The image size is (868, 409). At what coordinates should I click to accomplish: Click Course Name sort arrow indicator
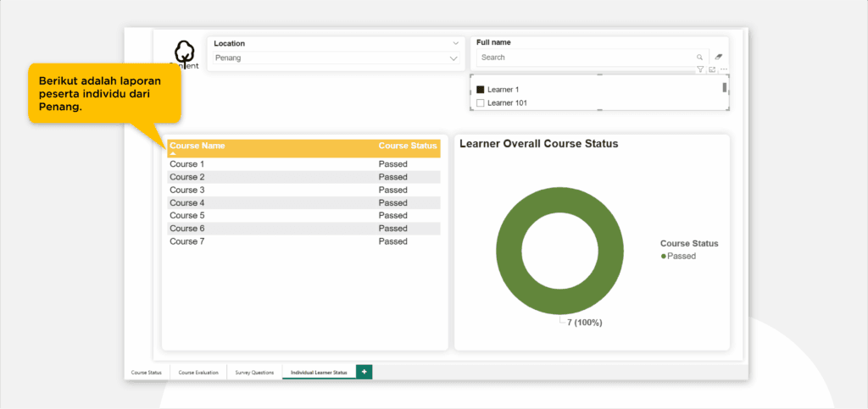(173, 153)
